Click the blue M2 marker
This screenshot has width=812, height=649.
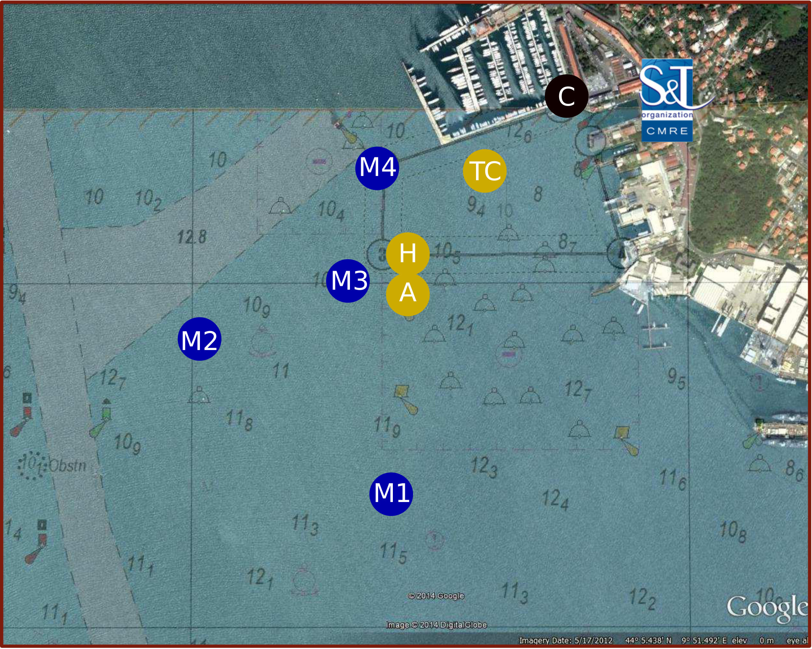pos(200,339)
